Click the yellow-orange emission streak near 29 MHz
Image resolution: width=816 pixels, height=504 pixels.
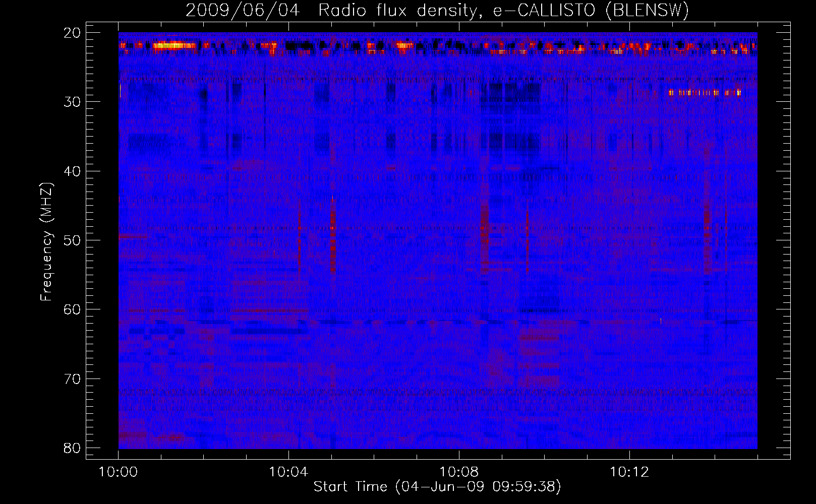click(705, 93)
